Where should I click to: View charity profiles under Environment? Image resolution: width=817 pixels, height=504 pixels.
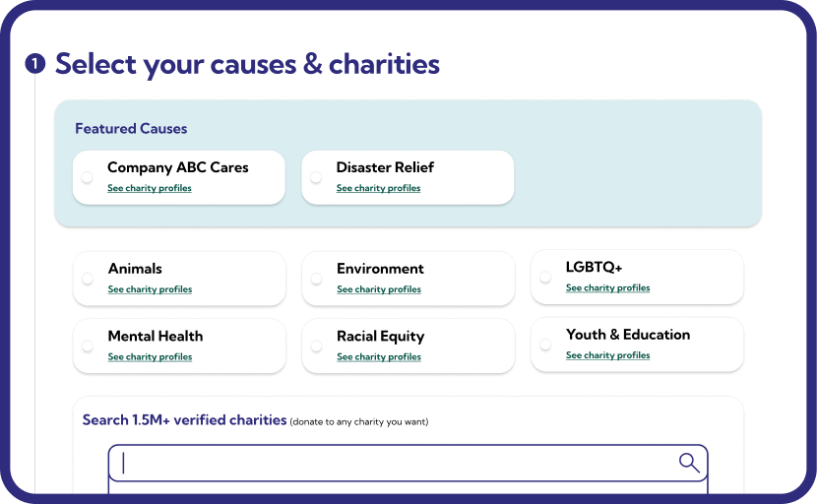[379, 289]
